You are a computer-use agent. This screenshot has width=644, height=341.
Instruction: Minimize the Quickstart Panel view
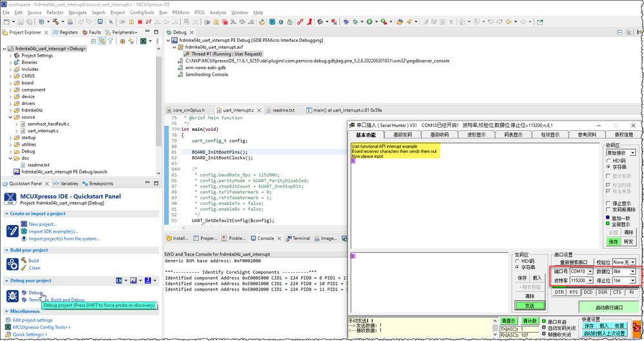coord(148,183)
